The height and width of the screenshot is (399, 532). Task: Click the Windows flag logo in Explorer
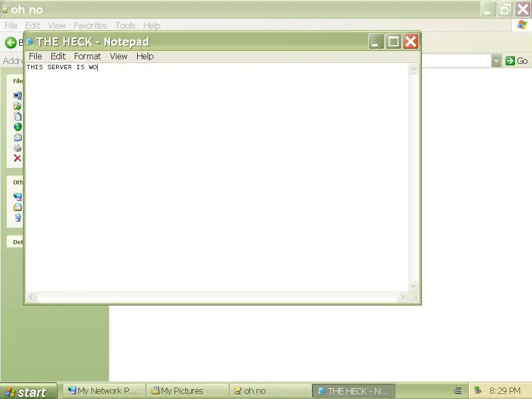[522, 25]
